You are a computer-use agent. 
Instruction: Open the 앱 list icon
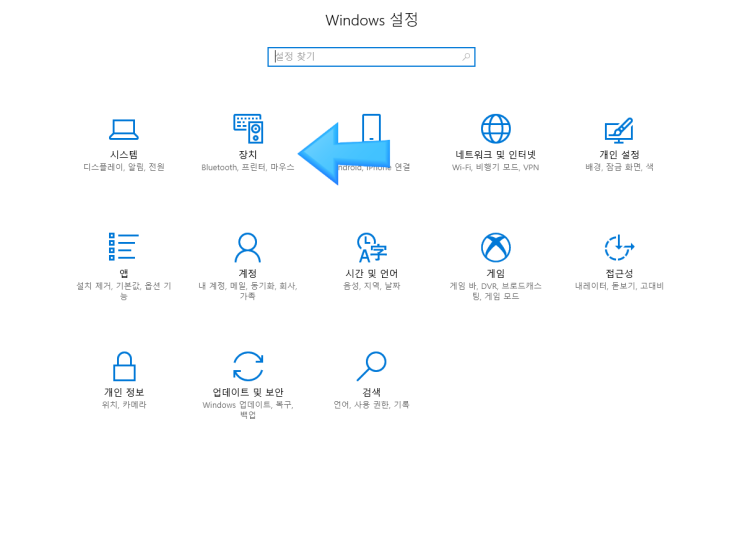(124, 247)
